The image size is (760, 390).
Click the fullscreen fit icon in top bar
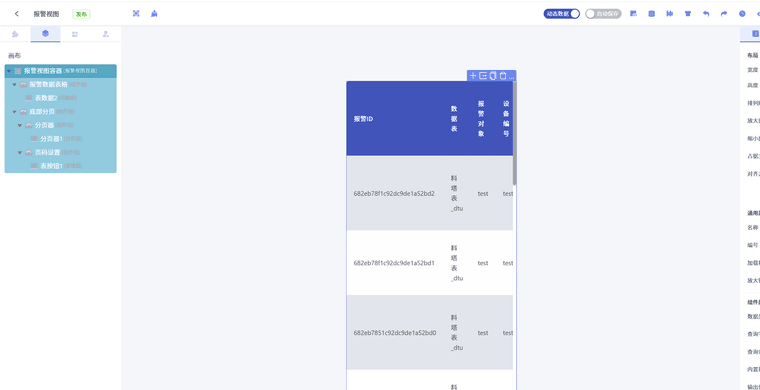pos(136,14)
